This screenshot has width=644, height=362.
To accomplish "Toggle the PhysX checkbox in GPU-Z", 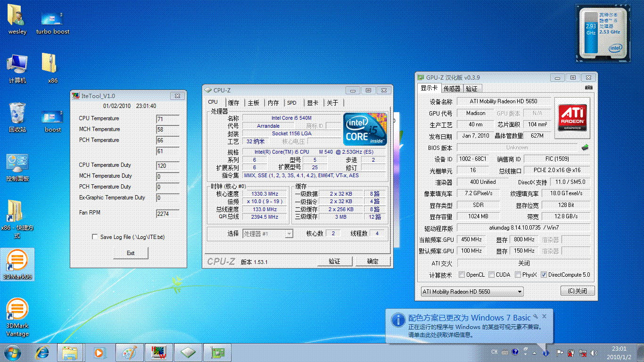I will (x=518, y=274).
